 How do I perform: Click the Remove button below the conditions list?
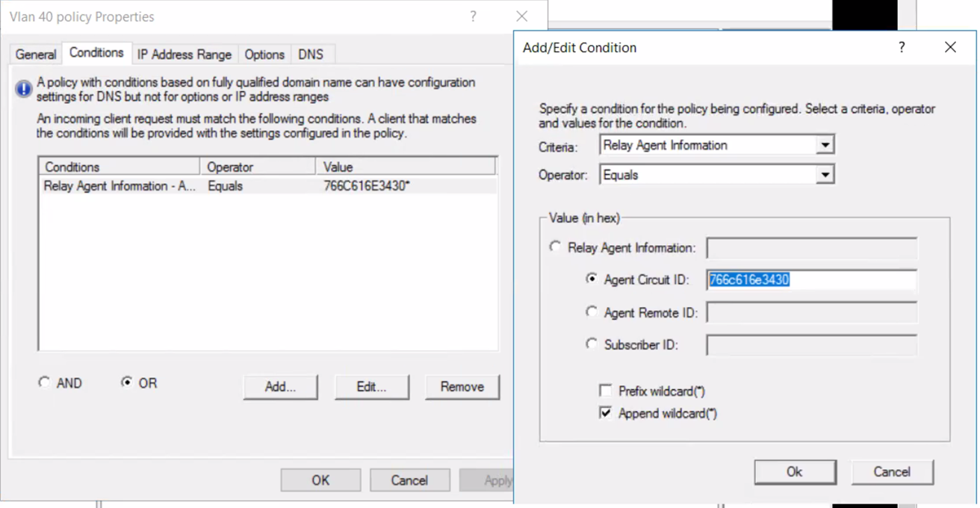(462, 386)
